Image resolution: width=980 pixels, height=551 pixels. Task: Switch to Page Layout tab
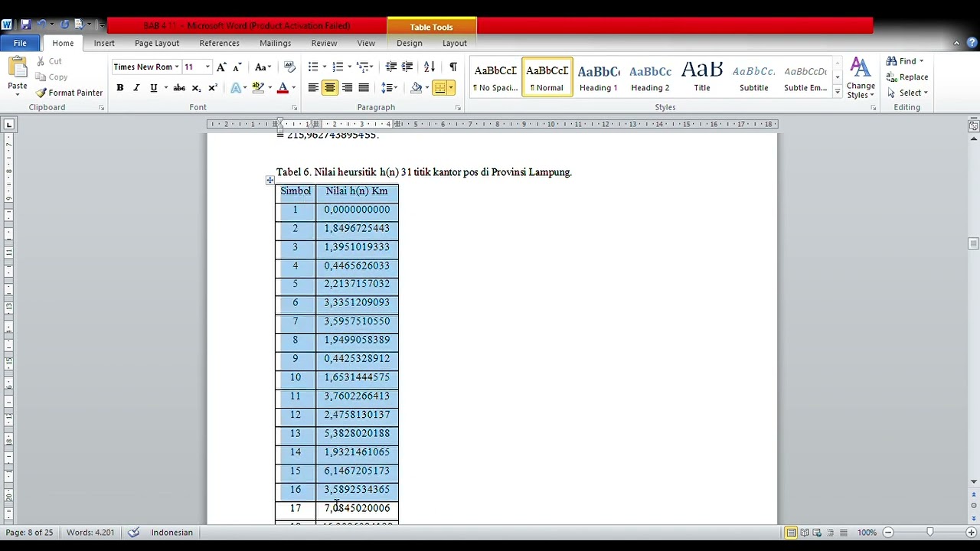(x=157, y=43)
